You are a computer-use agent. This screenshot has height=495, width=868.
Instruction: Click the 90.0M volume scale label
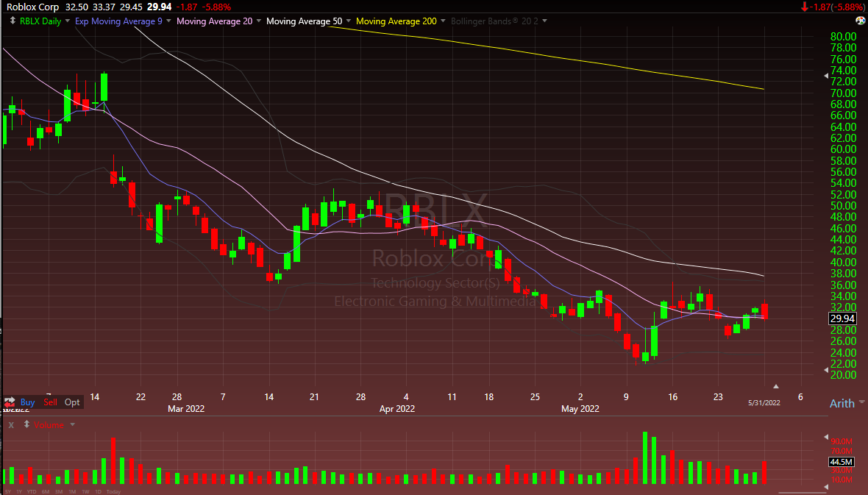[842, 441]
